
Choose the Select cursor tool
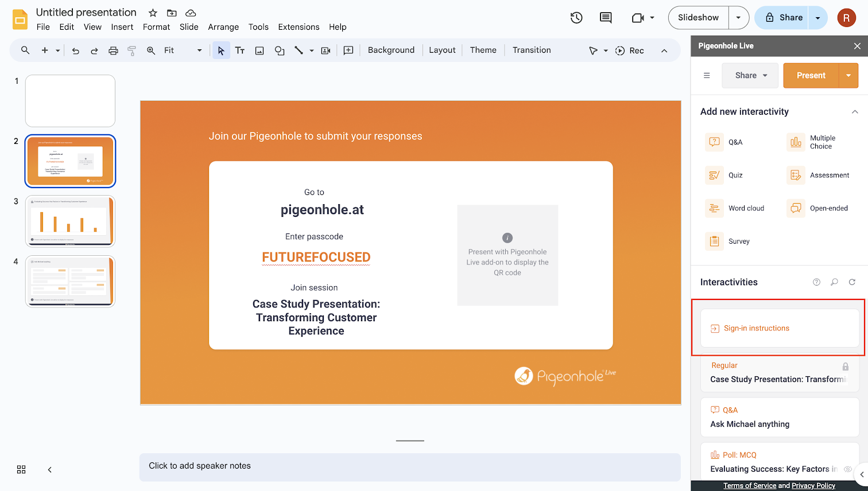221,50
